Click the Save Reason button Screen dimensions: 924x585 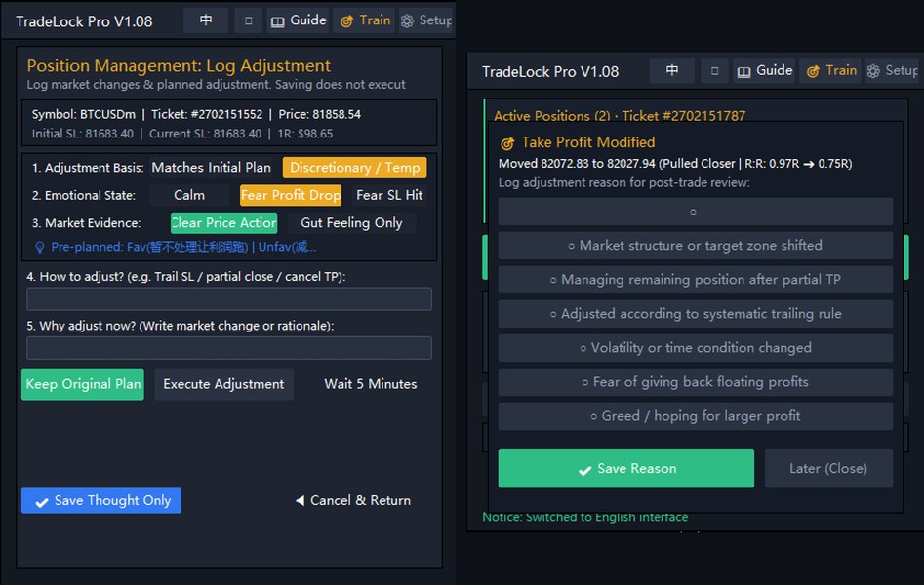pyautogui.click(x=625, y=469)
